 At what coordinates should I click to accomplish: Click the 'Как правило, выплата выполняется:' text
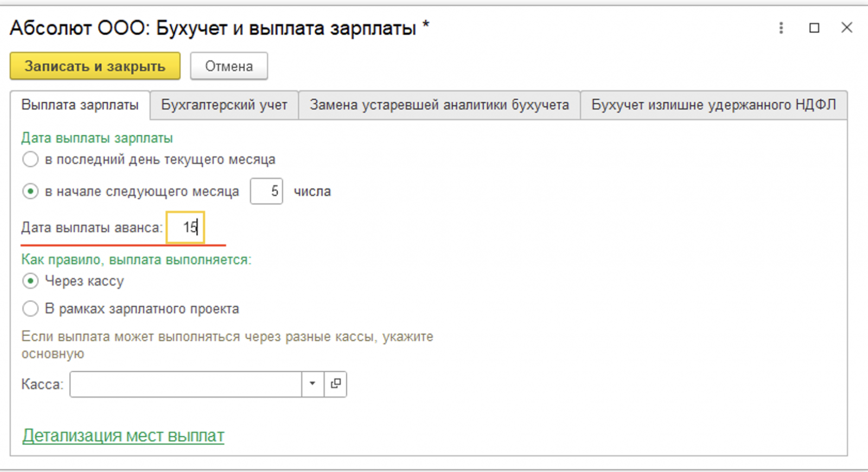pyautogui.click(x=136, y=260)
